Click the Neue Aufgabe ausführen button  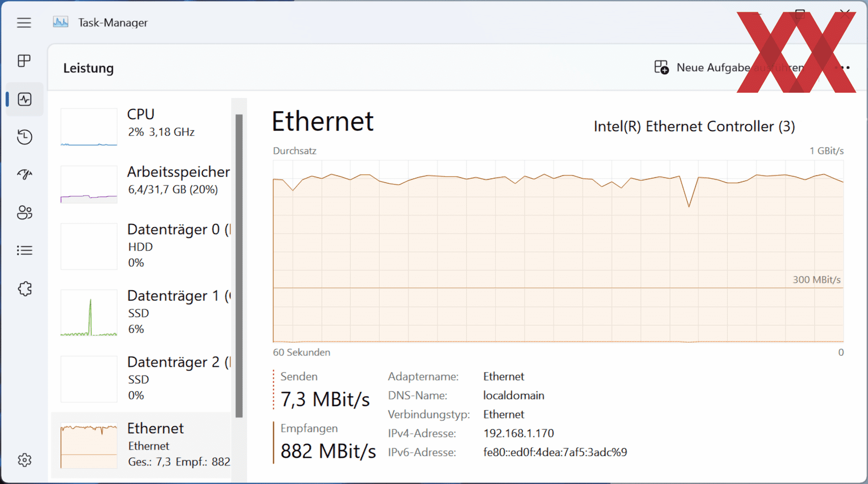click(729, 67)
